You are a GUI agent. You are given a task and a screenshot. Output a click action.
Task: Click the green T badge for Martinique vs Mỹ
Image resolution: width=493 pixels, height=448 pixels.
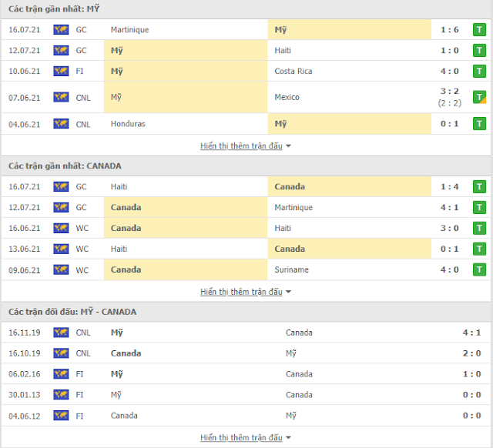coord(479,30)
